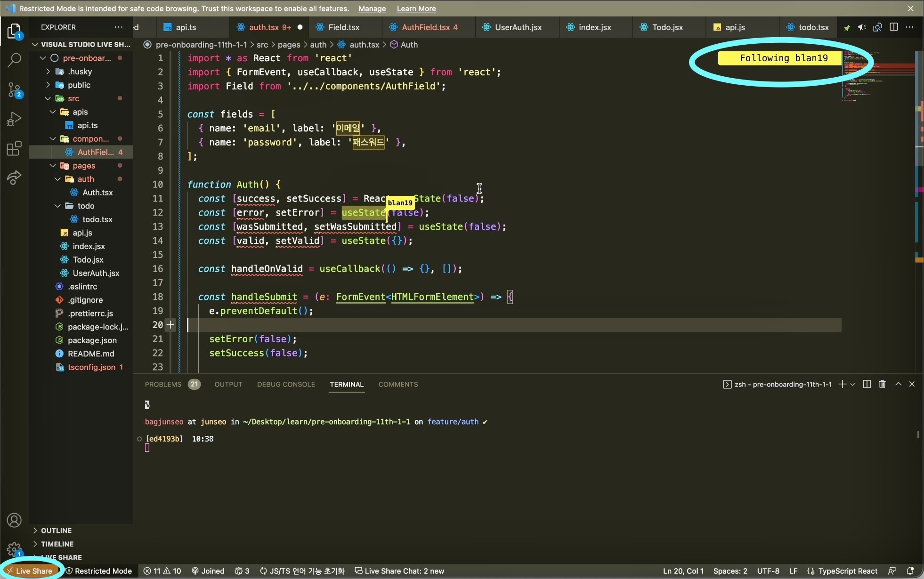Open the Accounts menu icon
Screen dimensions: 924x579
[14, 520]
